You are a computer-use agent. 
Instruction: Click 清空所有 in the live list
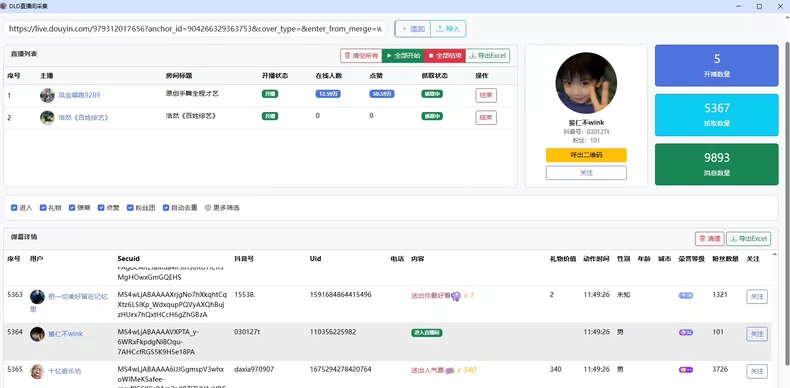point(361,56)
